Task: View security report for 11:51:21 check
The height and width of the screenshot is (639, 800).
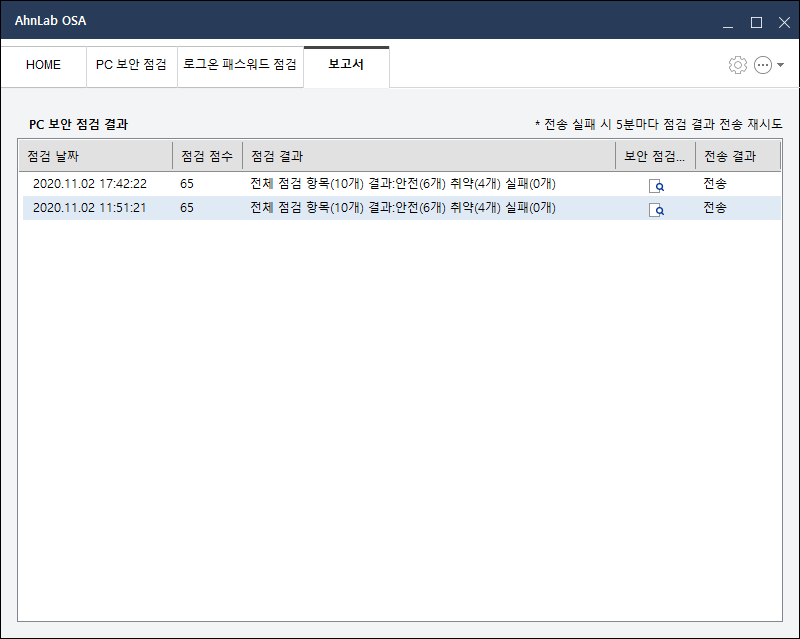Action: (x=656, y=210)
